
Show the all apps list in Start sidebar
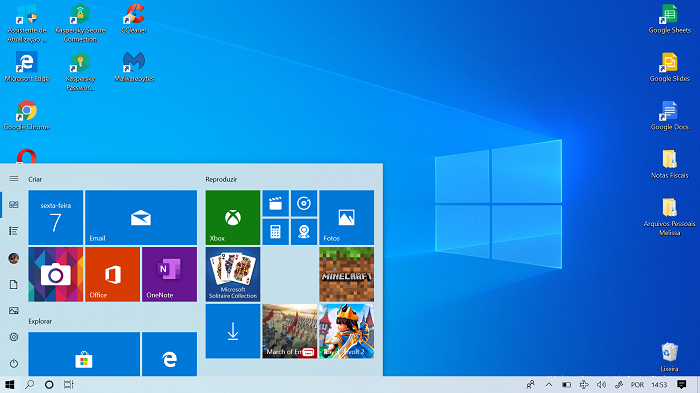[x=14, y=231]
